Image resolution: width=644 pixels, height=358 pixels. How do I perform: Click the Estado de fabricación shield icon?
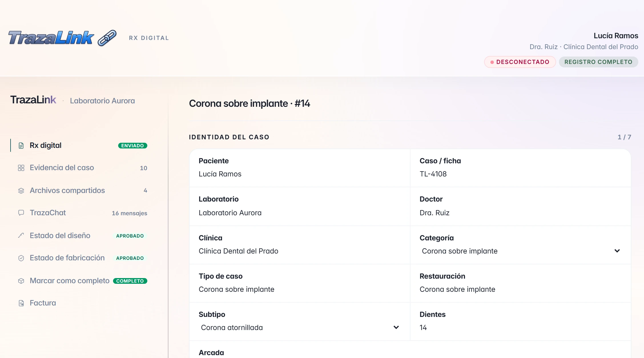coord(21,258)
